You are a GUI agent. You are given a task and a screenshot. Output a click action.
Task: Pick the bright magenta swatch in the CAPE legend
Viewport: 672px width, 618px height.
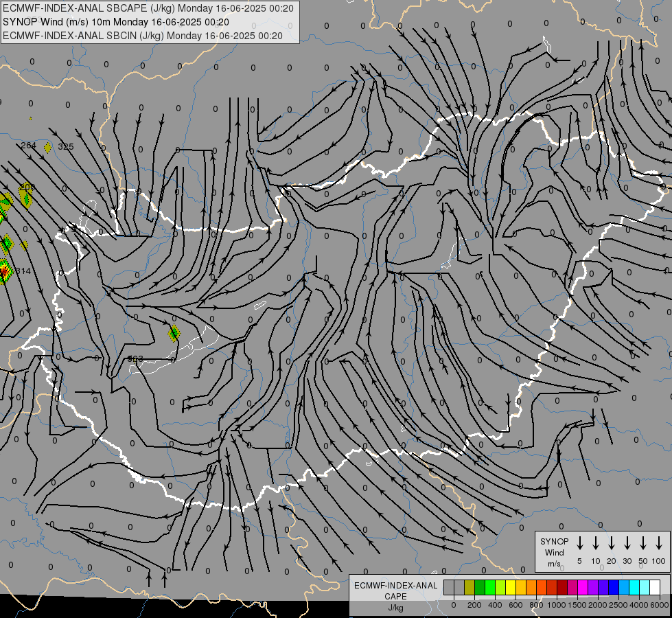pyautogui.click(x=583, y=587)
